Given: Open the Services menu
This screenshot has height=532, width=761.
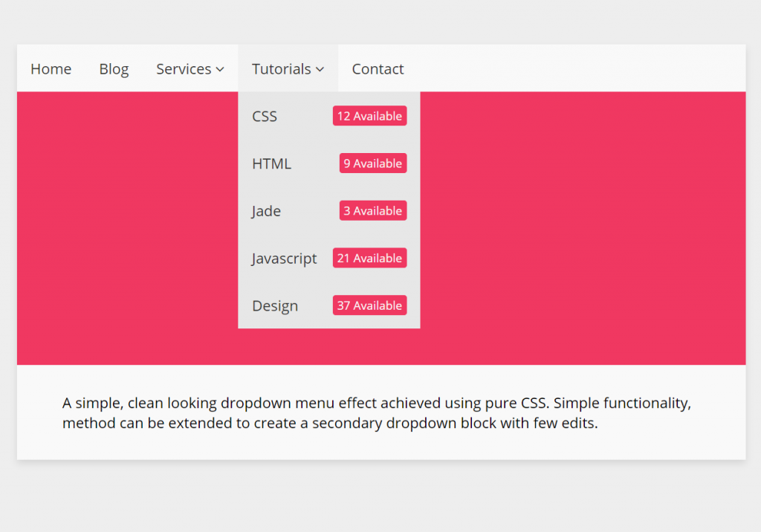Looking at the screenshot, I should 184,69.
